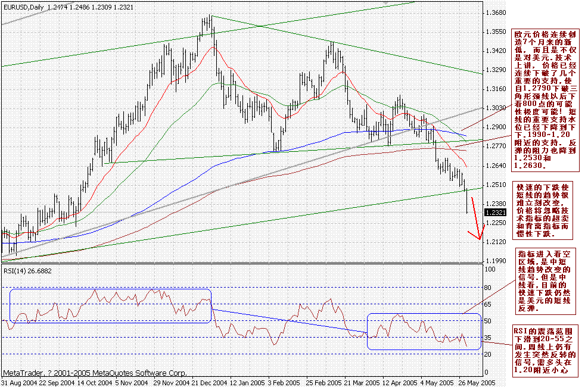Click the RSI scale value 50
Screen dimensions: 588x387
click(488, 321)
